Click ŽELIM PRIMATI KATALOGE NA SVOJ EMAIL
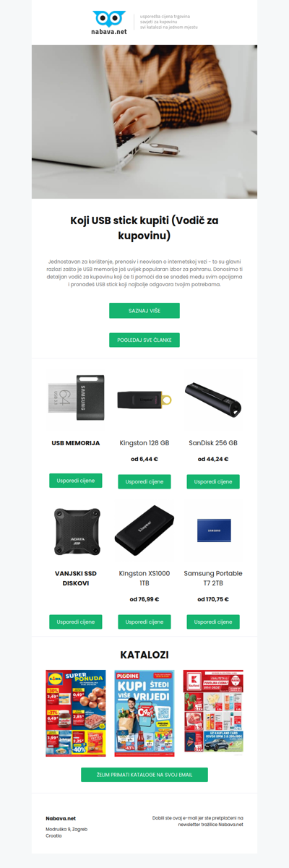The image size is (289, 868). click(144, 775)
